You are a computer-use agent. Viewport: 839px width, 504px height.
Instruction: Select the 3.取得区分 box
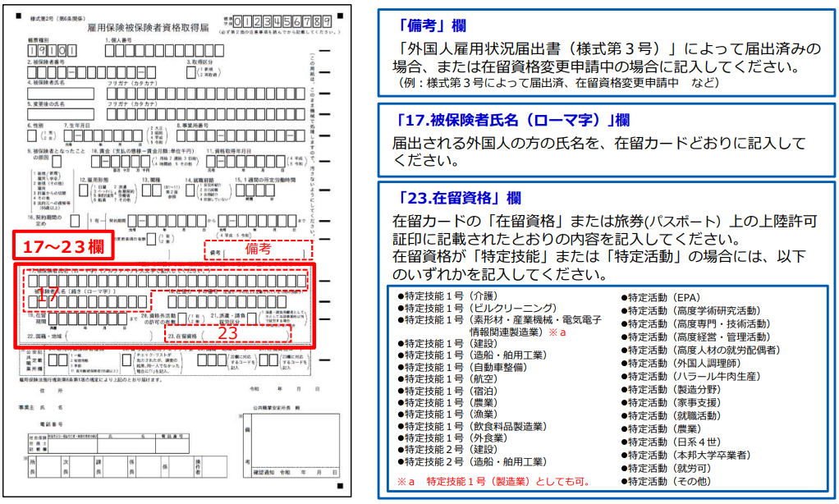(x=190, y=72)
